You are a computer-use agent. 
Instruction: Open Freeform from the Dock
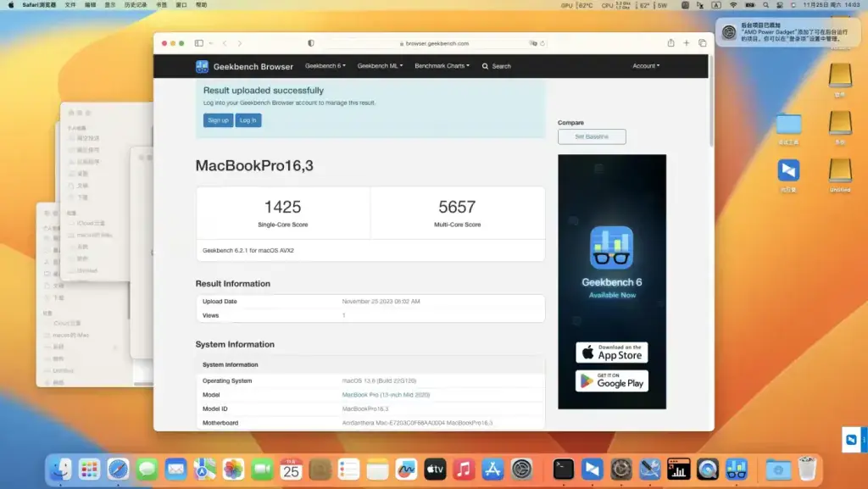[x=406, y=470]
